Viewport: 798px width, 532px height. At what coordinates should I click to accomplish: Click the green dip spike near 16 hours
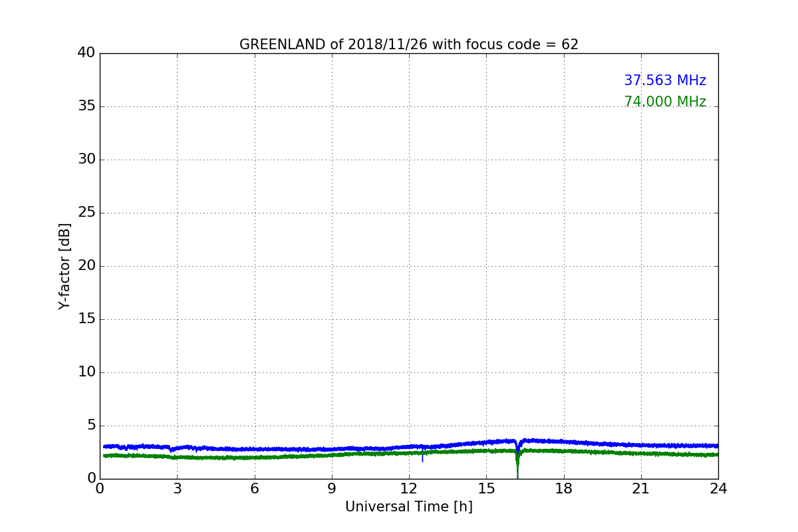coord(517,465)
